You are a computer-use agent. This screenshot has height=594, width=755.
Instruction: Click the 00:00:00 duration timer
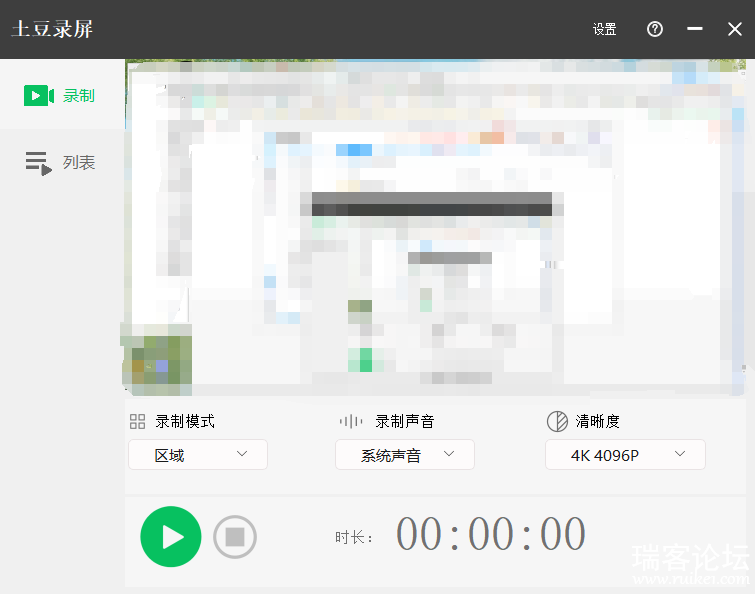[491, 534]
